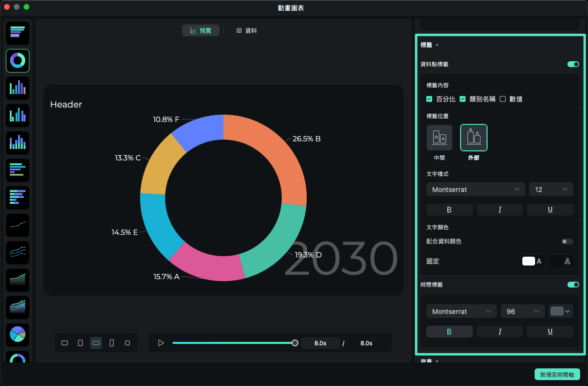Viewport: 588px width, 386px height.
Task: Uncheck the 百分比 checkbox
Action: pos(429,99)
